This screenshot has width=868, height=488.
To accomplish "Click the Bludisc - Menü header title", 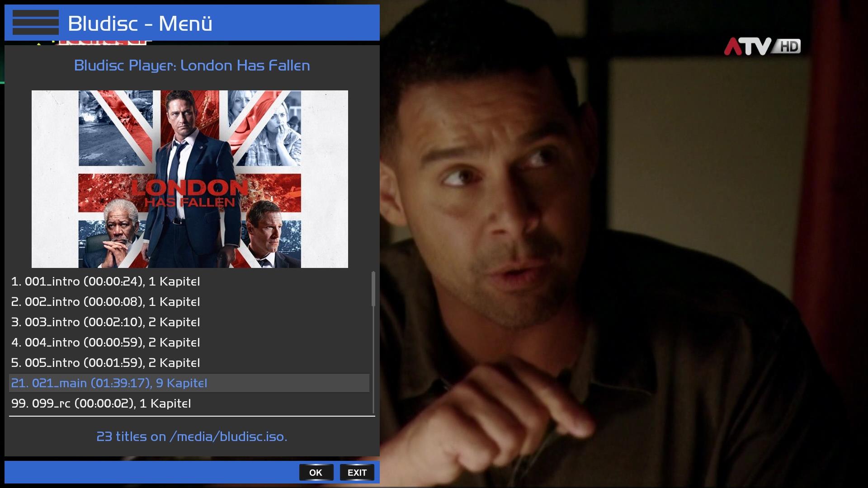I will 140,23.
